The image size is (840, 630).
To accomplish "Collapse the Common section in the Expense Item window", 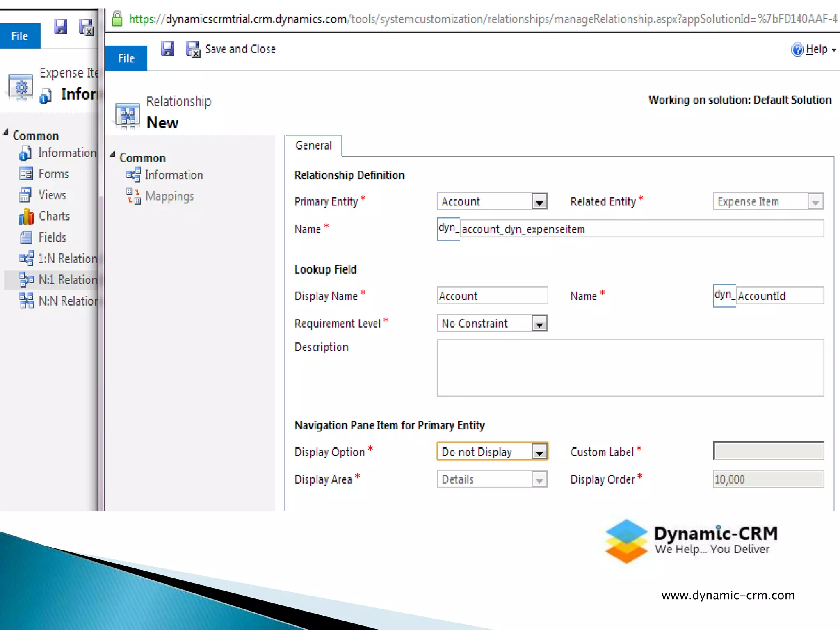I will click(x=6, y=132).
